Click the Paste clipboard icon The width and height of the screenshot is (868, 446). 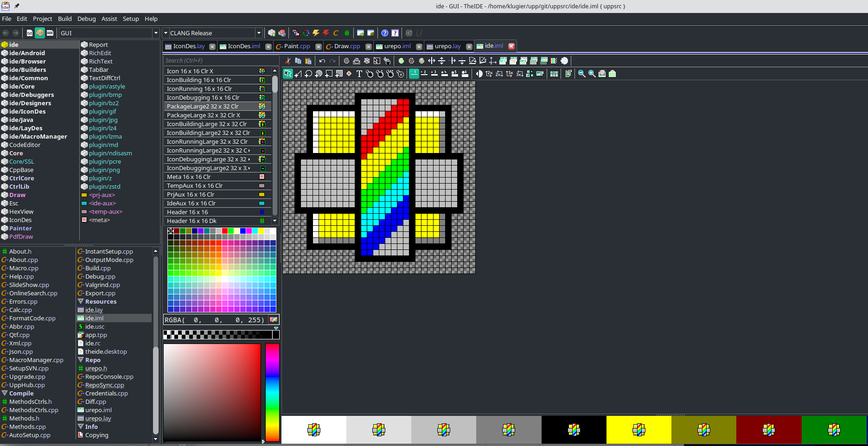(308, 61)
